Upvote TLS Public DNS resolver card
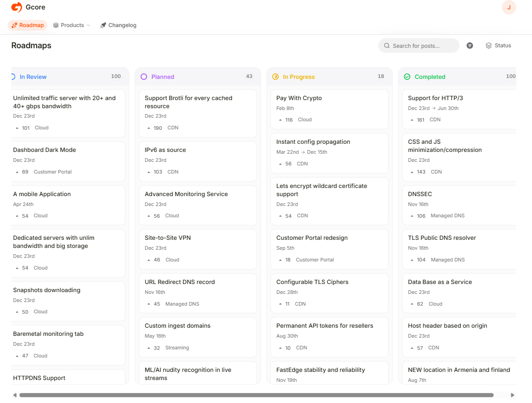532x403 pixels. click(417, 260)
